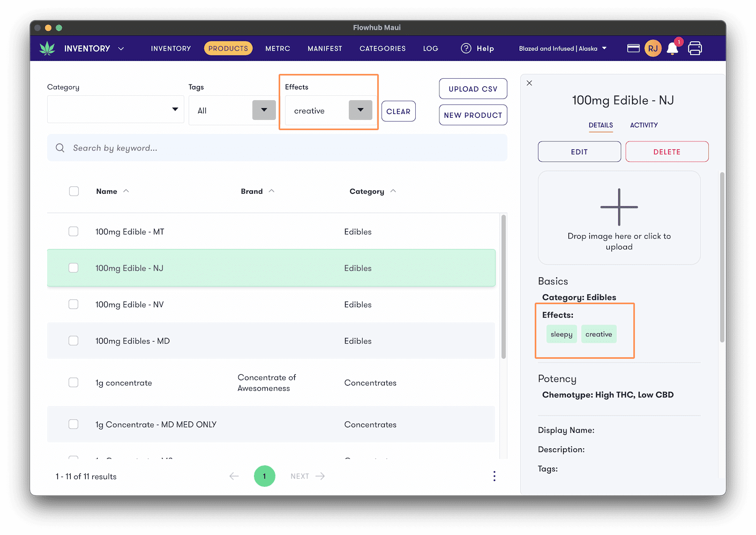Click the printer icon

click(695, 48)
